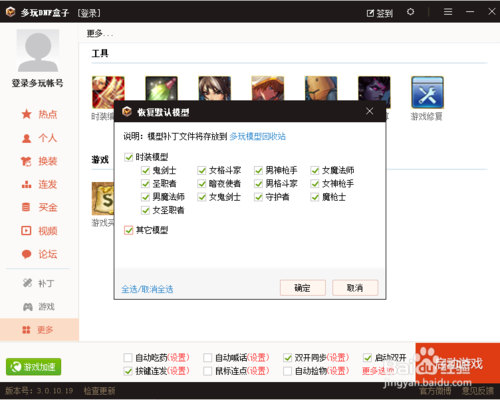Click the 全选/取消全选 link
500x400 pixels.
tap(147, 289)
